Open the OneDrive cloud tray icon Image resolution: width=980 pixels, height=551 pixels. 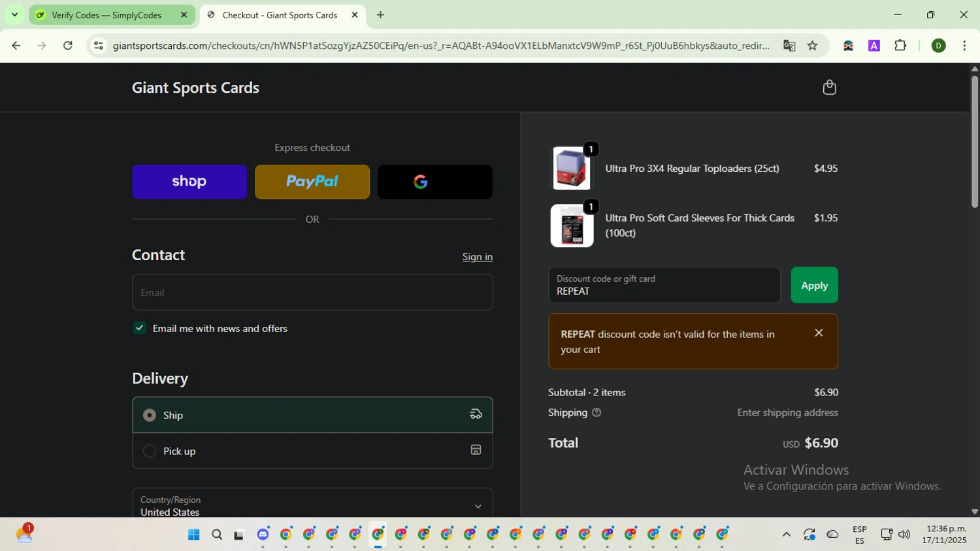832,535
